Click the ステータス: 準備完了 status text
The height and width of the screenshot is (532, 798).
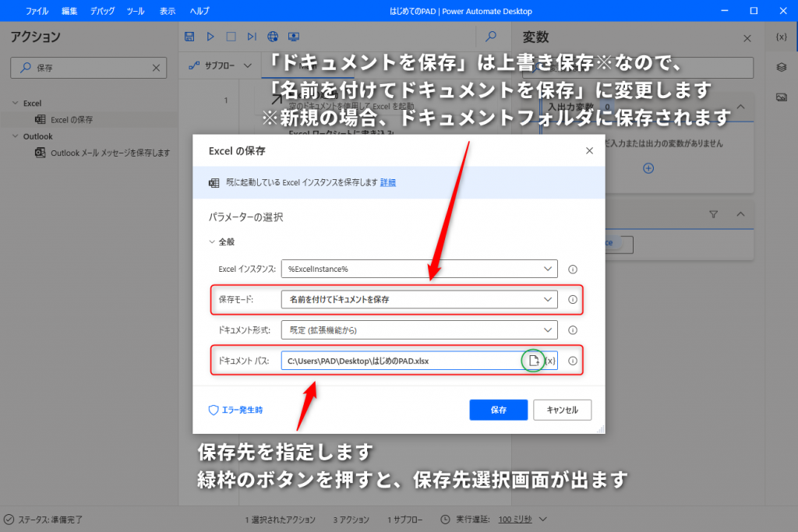[x=51, y=520]
